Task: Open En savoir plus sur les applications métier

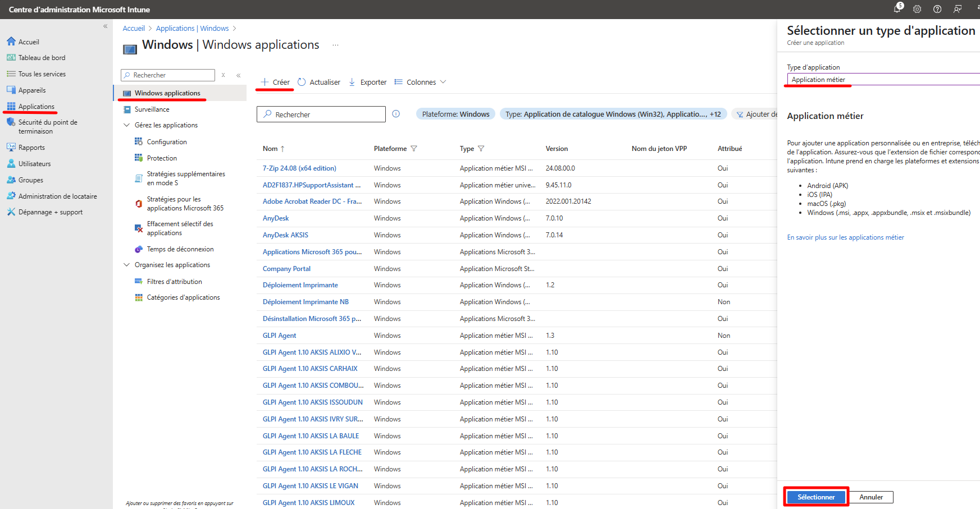Action: click(x=845, y=237)
